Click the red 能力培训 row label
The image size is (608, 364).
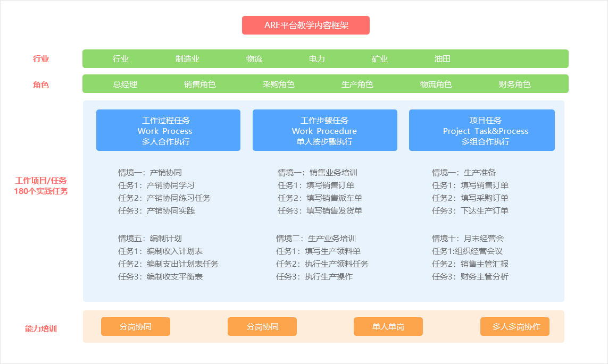pos(41,329)
